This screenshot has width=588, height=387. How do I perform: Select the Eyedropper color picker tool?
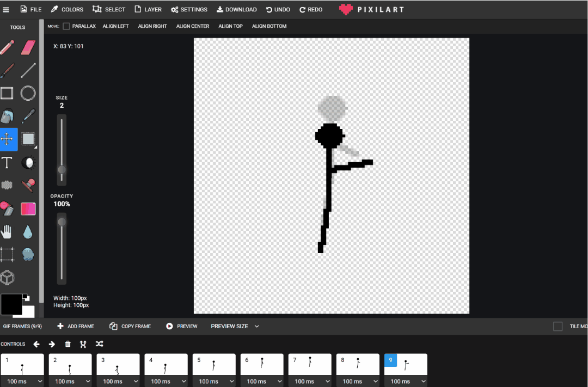(x=28, y=116)
